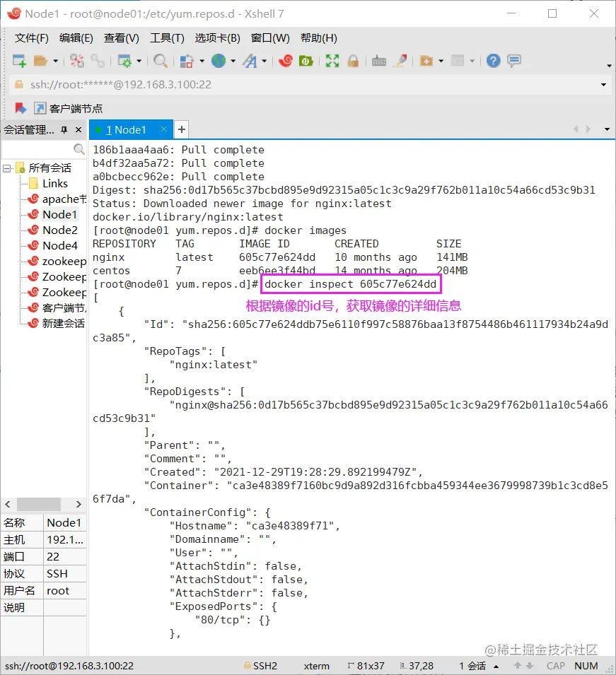616x675 pixels.
Task: Open the 编辑(E) menu
Action: coord(76,38)
